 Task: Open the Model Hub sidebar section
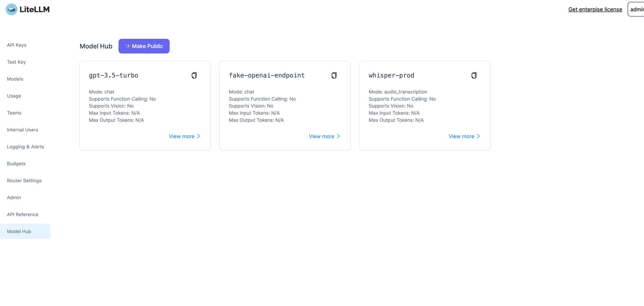tap(19, 231)
